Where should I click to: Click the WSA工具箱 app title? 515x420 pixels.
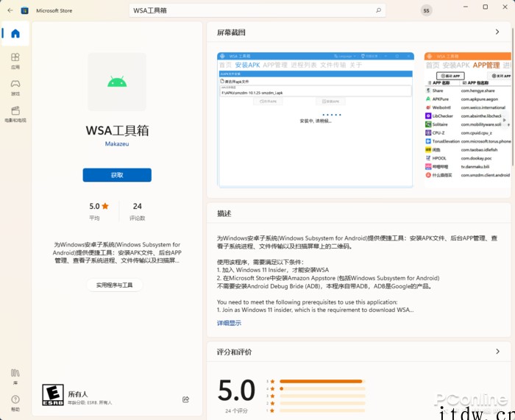(x=117, y=130)
